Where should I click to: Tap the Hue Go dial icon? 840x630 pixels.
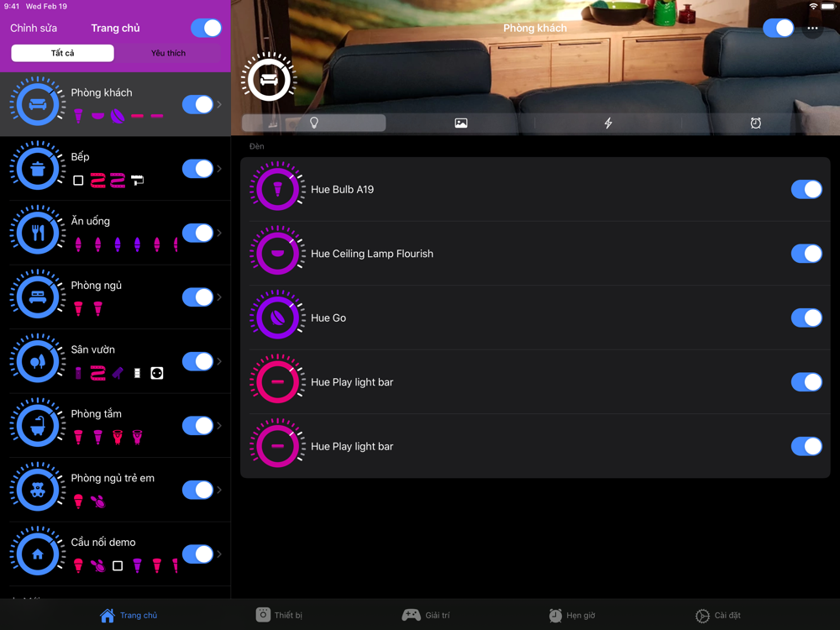[277, 318]
